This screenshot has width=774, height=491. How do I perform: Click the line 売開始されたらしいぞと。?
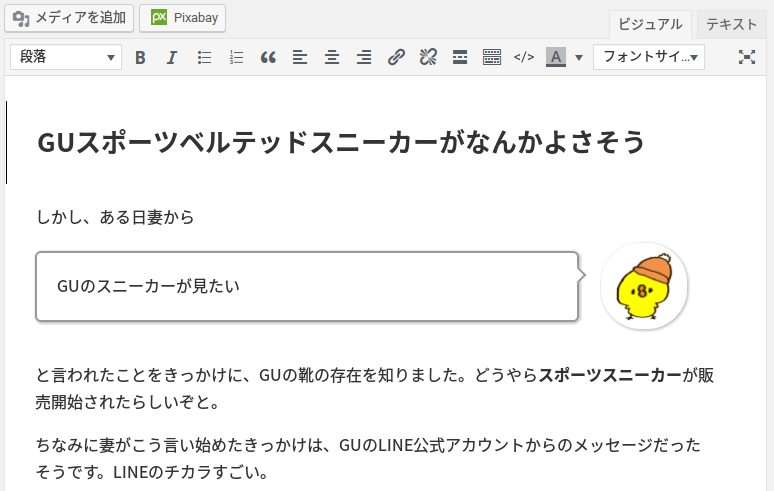pos(128,402)
